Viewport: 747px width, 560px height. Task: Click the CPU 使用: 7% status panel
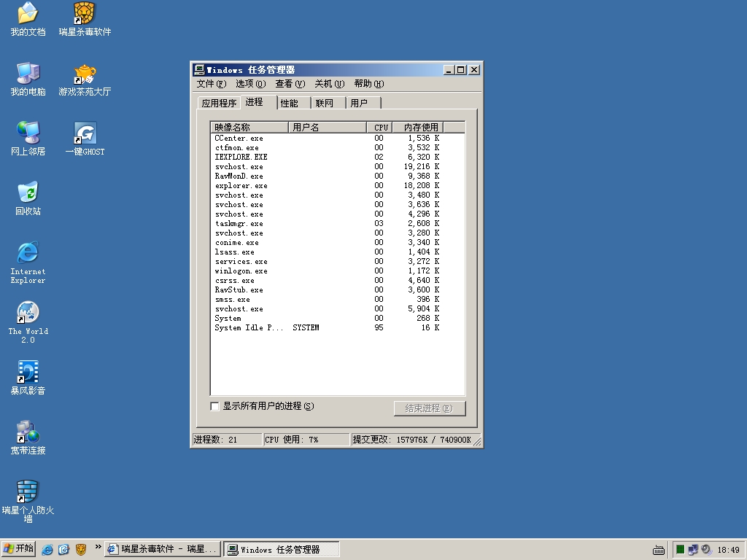306,440
